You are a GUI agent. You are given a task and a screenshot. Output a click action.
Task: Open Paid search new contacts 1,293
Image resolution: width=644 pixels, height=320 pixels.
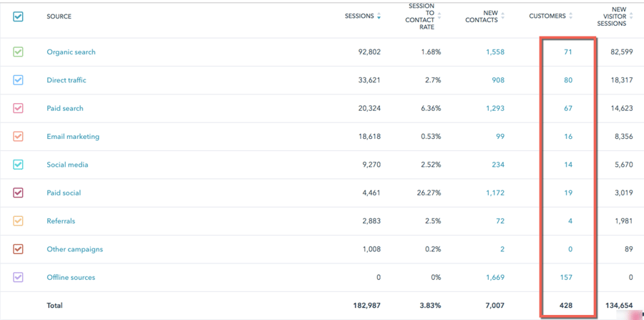click(x=495, y=108)
